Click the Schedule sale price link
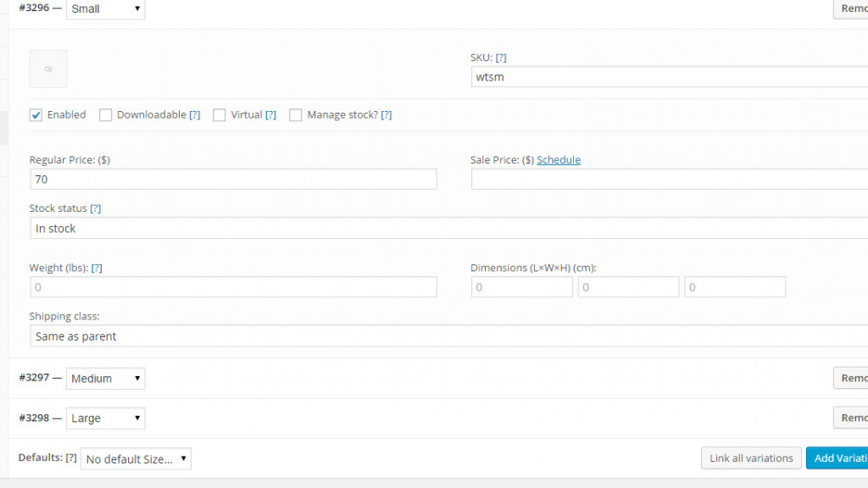This screenshot has height=488, width=868. (x=559, y=160)
